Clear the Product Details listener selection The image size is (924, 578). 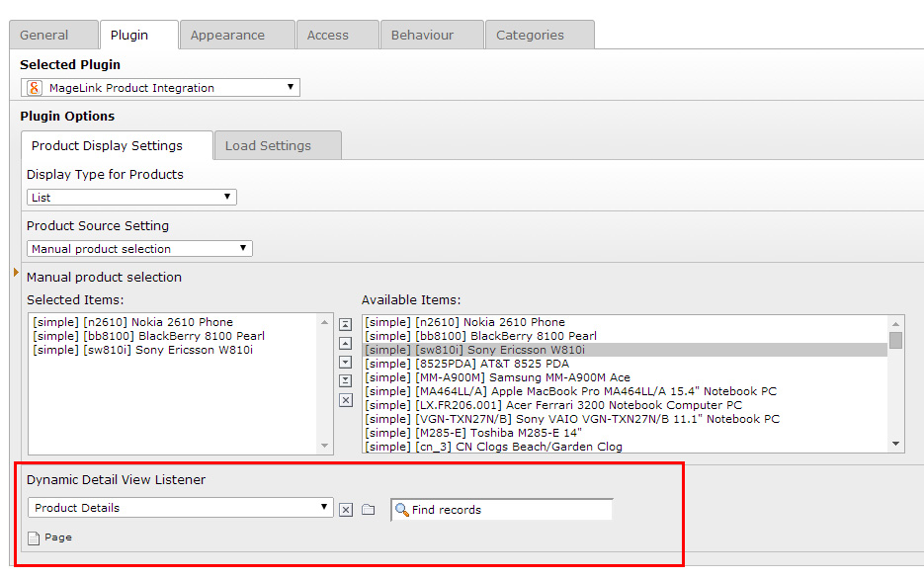point(346,510)
